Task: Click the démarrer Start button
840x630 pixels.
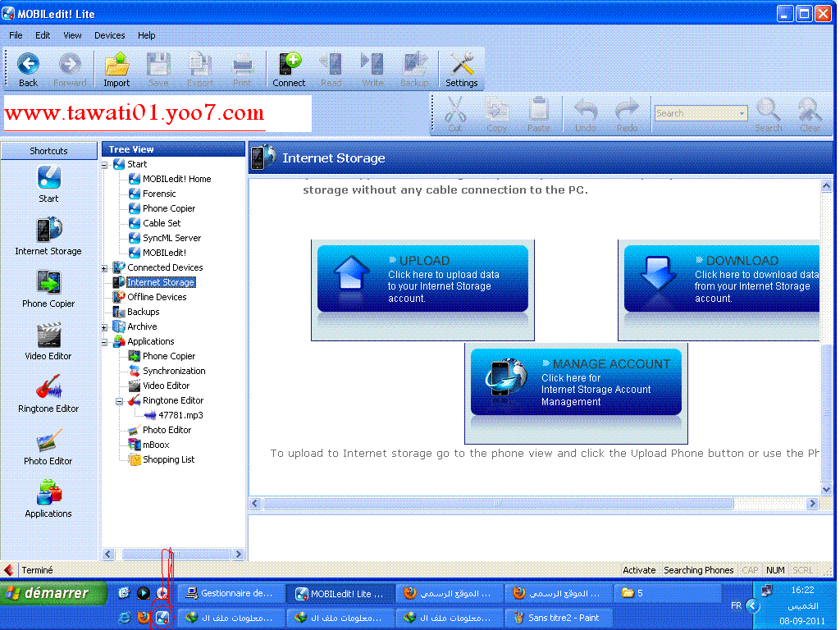Action: coord(53,594)
